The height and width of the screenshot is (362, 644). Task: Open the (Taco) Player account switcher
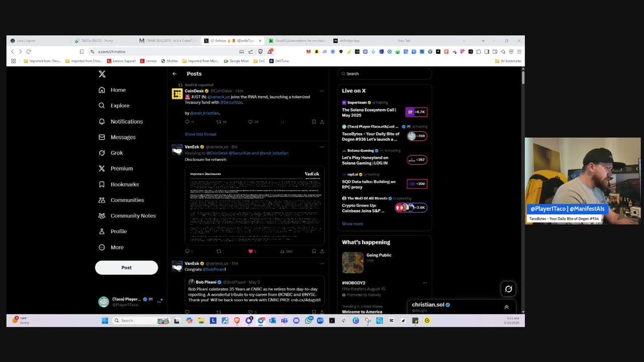(x=130, y=301)
